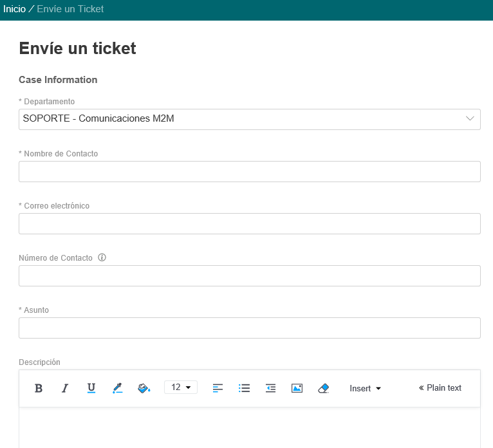Click the indent text icon
493x448 pixels.
(270, 388)
